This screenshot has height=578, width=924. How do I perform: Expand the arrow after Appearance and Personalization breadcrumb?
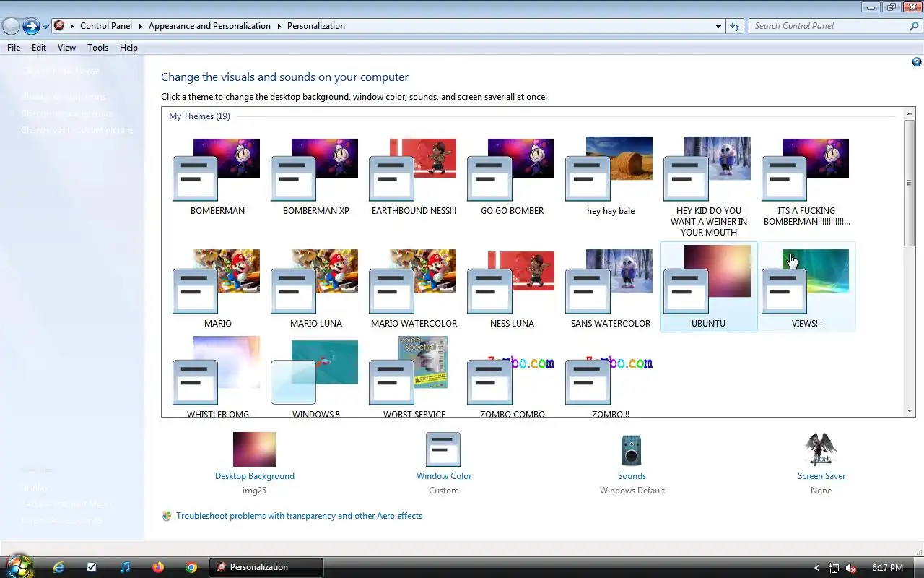click(279, 26)
